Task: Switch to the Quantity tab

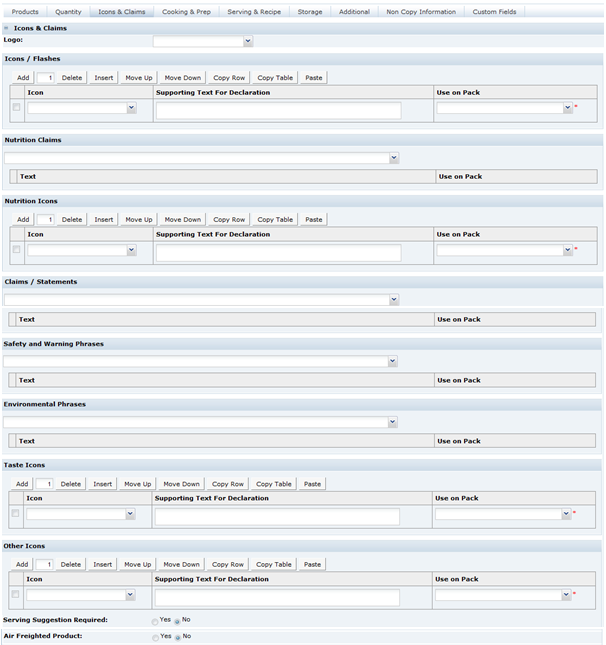Action: pos(68,12)
